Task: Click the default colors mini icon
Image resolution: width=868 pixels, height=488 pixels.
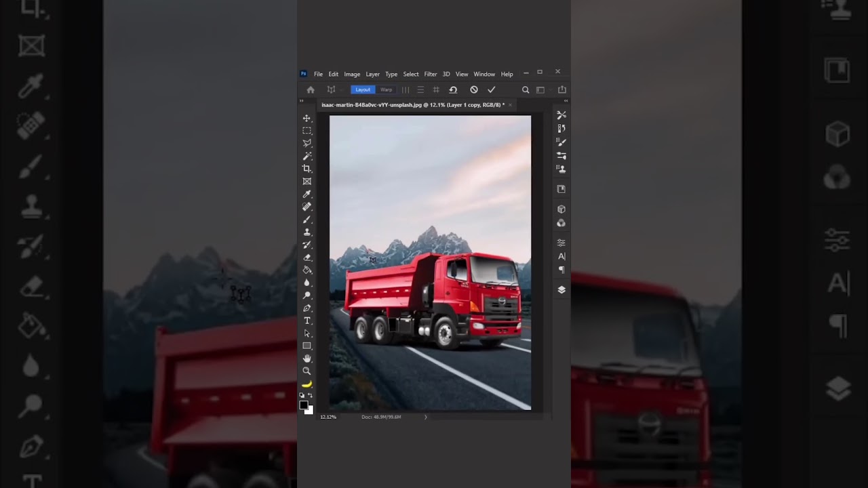Action: tap(302, 395)
